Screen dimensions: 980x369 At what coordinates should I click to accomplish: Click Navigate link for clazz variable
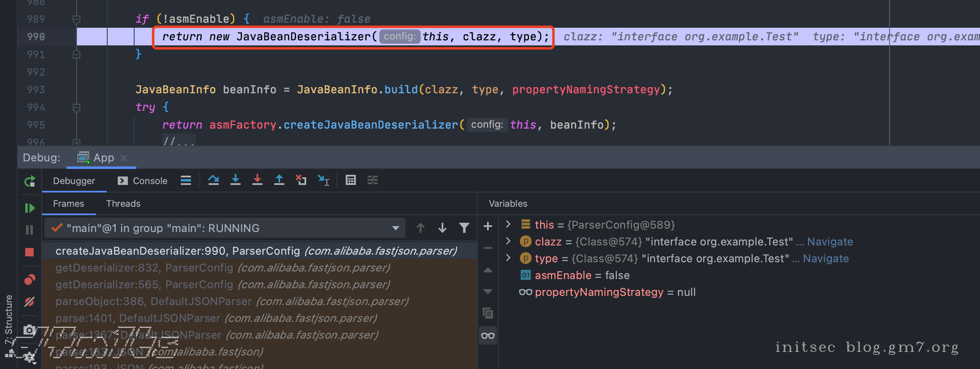830,242
